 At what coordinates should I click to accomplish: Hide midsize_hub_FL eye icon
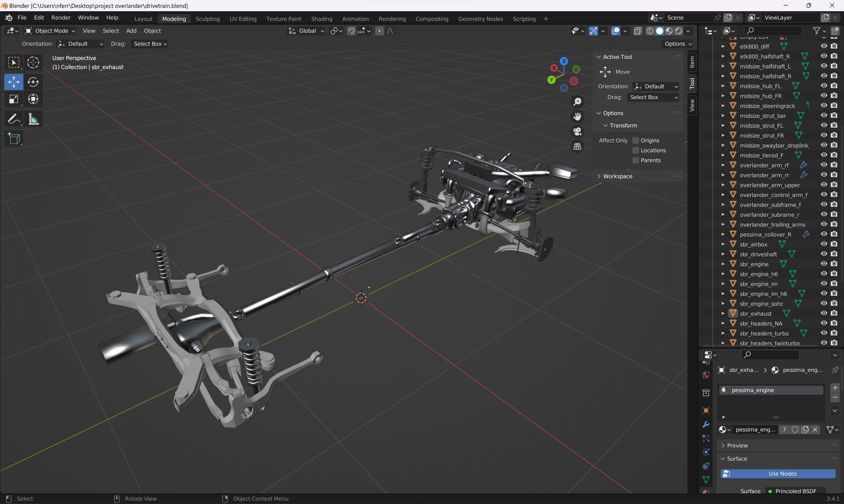[824, 86]
